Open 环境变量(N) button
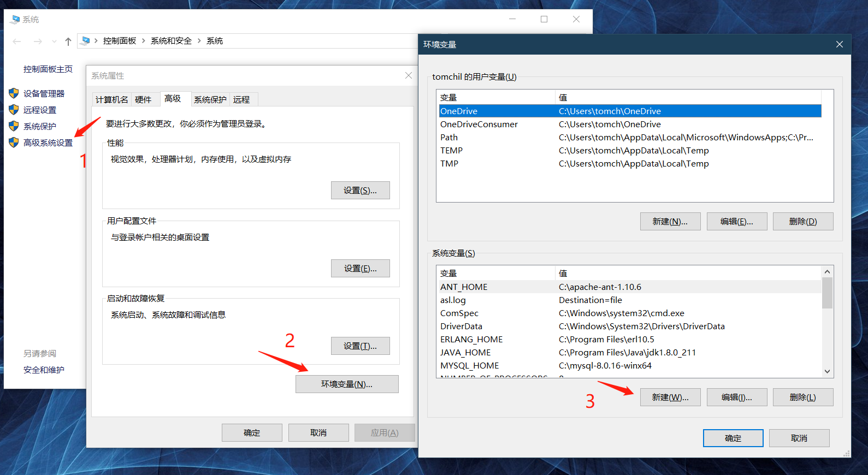Image resolution: width=868 pixels, height=475 pixels. click(347, 384)
